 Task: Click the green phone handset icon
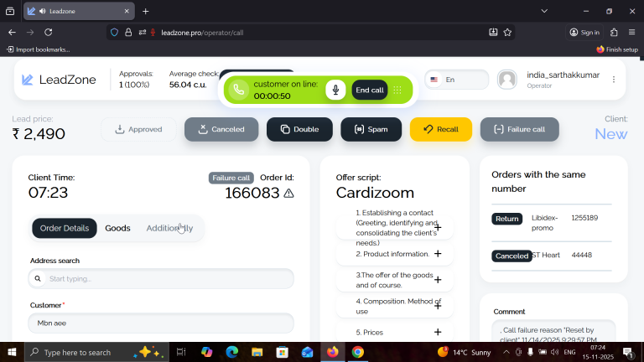239,90
